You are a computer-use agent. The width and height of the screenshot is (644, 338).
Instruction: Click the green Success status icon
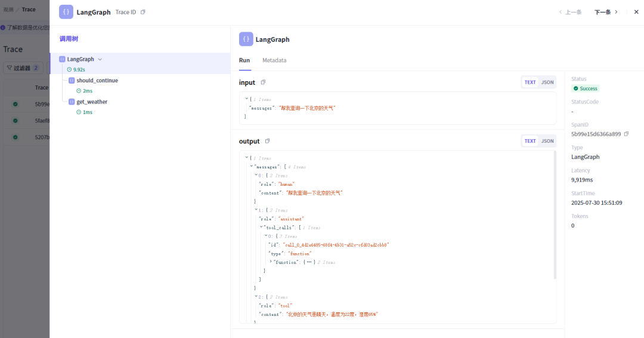(576, 88)
